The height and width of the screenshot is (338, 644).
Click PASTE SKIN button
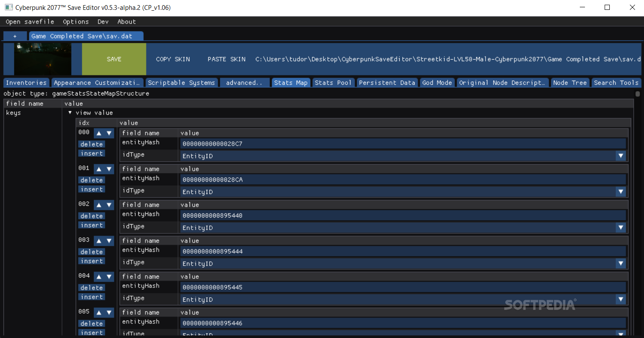[226, 59]
